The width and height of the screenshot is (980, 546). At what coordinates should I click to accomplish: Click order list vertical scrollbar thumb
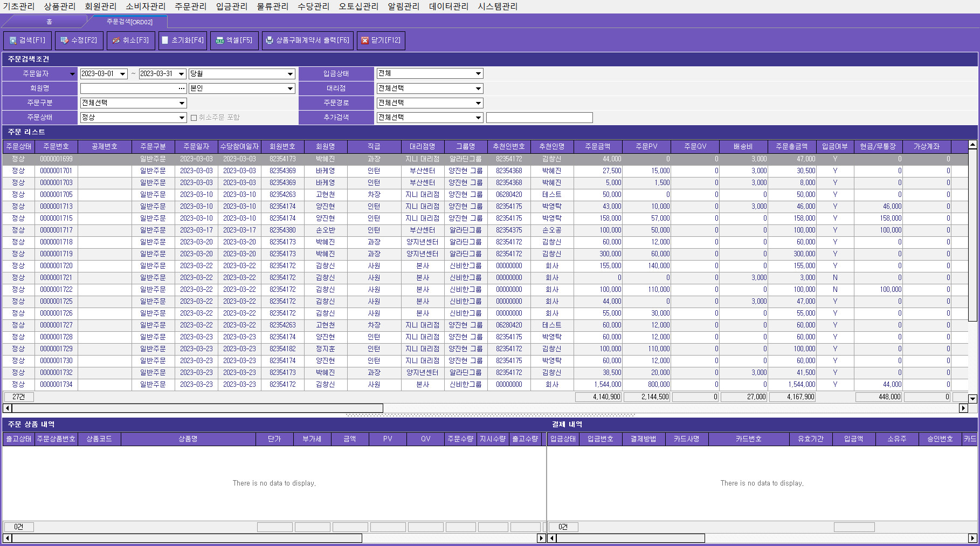[972, 235]
